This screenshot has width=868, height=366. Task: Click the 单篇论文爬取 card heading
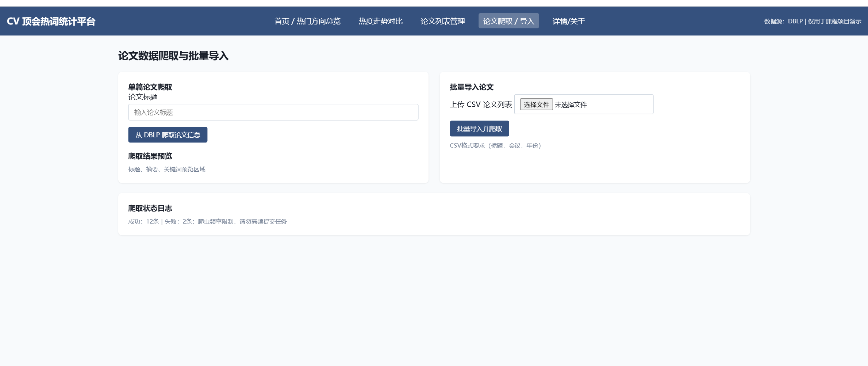click(x=150, y=87)
